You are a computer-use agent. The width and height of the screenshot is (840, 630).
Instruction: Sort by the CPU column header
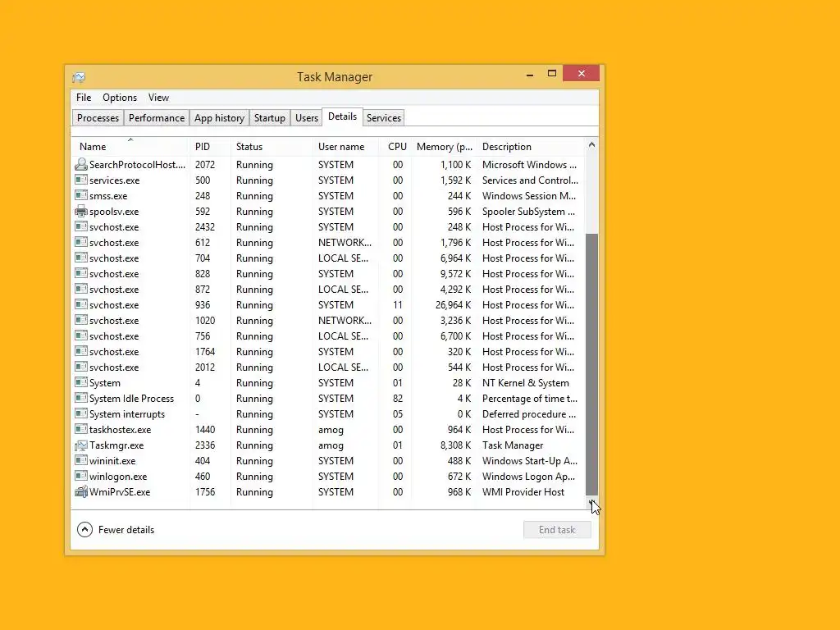395,146
